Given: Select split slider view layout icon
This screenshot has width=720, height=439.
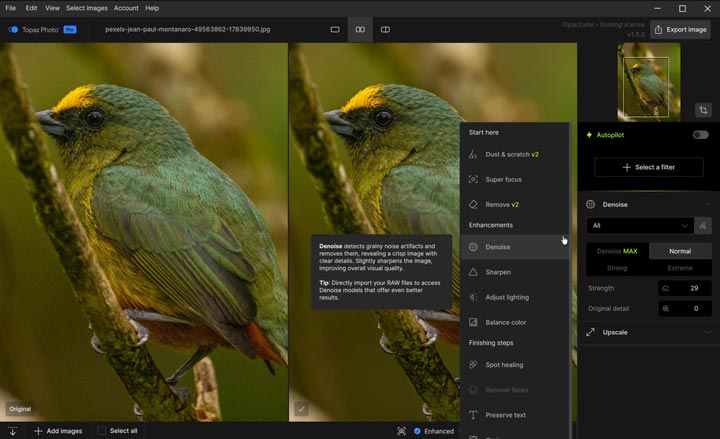Looking at the screenshot, I should click(385, 29).
